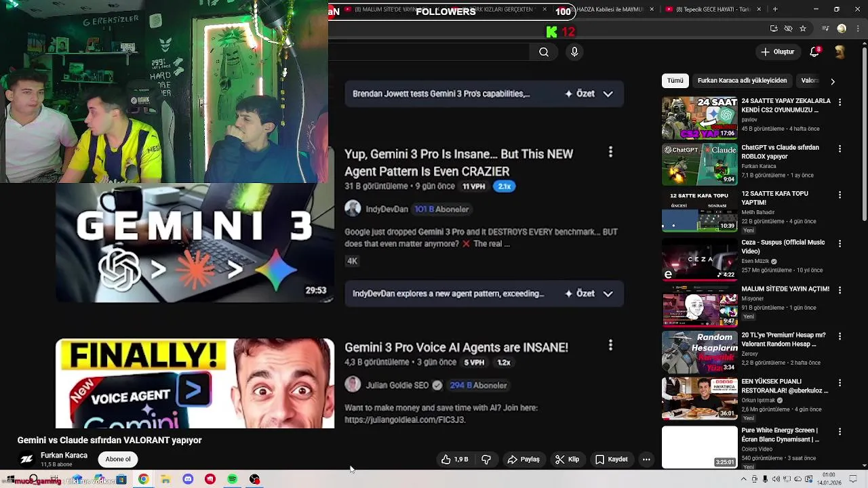Select the Tümü filter chip
This screenshot has width=868, height=488.
point(675,81)
